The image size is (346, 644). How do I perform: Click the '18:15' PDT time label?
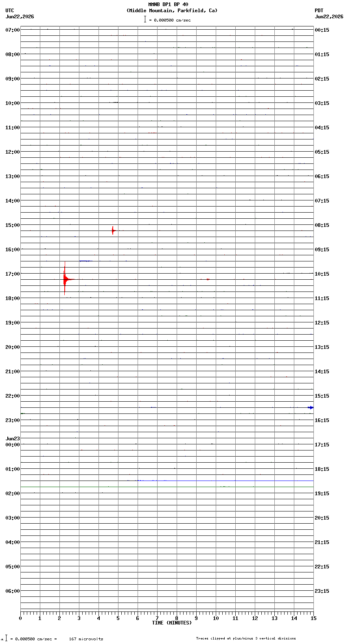click(322, 469)
